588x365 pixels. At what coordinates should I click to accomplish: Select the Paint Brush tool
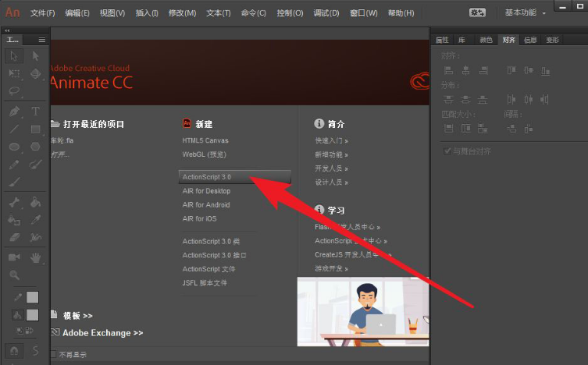click(36, 164)
